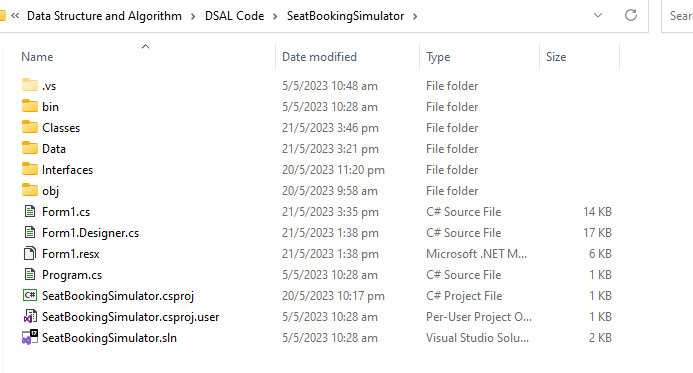Select the SeatBookingSimulator.csproj C# project icon

pos(30,295)
